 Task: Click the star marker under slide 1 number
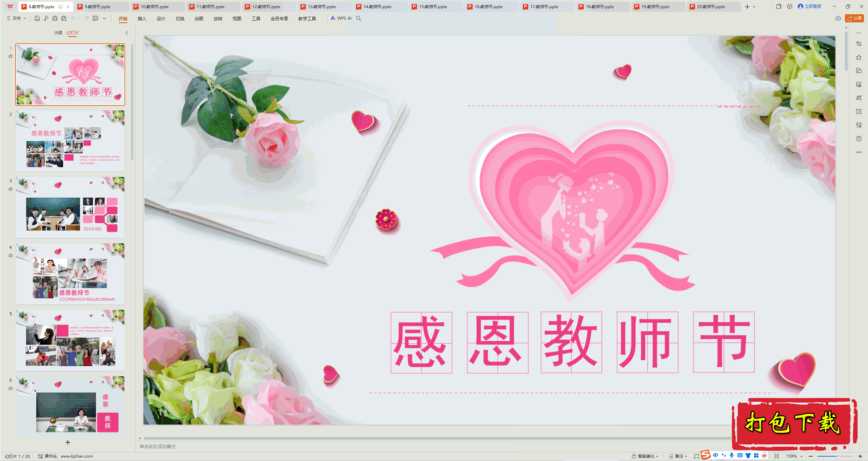pos(11,56)
